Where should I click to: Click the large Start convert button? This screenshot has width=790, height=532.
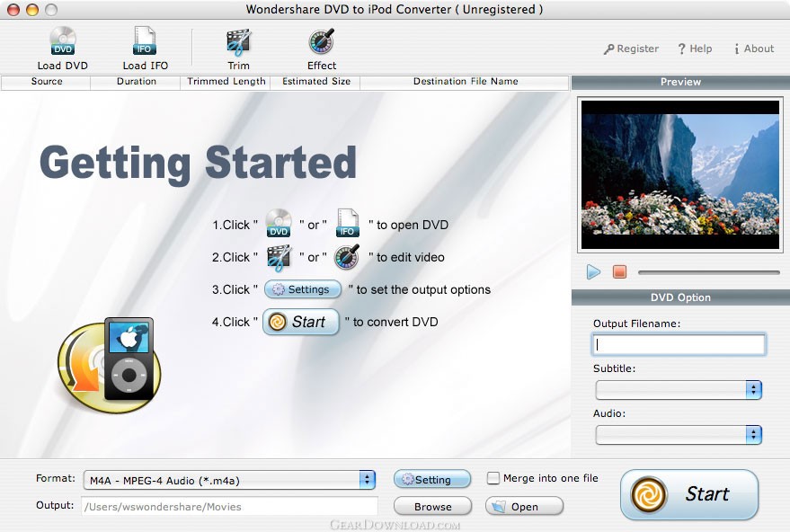689,495
